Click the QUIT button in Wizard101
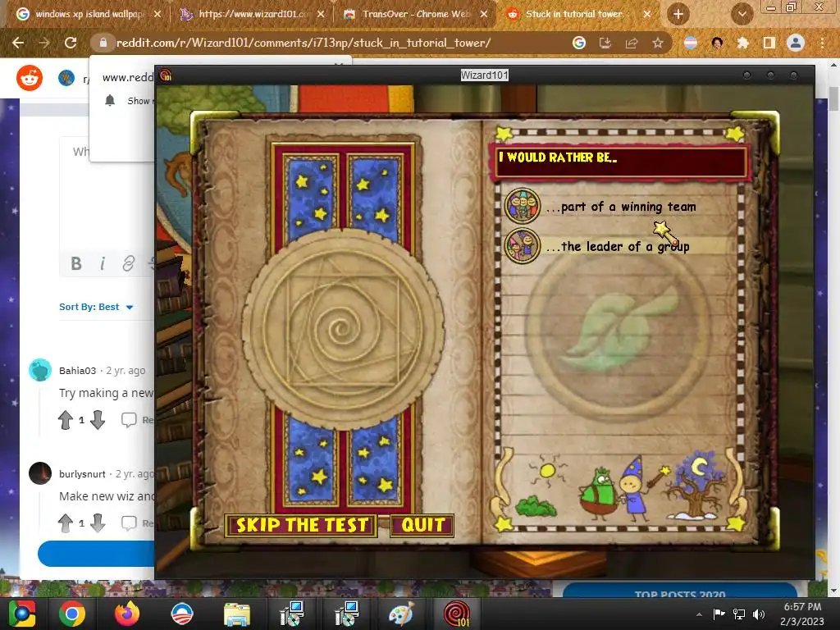The height and width of the screenshot is (630, 840). 422,525
